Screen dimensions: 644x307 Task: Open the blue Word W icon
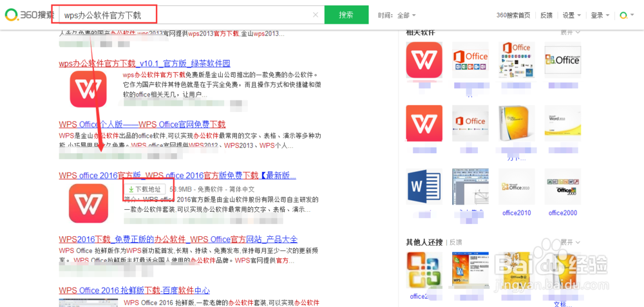[x=424, y=187]
